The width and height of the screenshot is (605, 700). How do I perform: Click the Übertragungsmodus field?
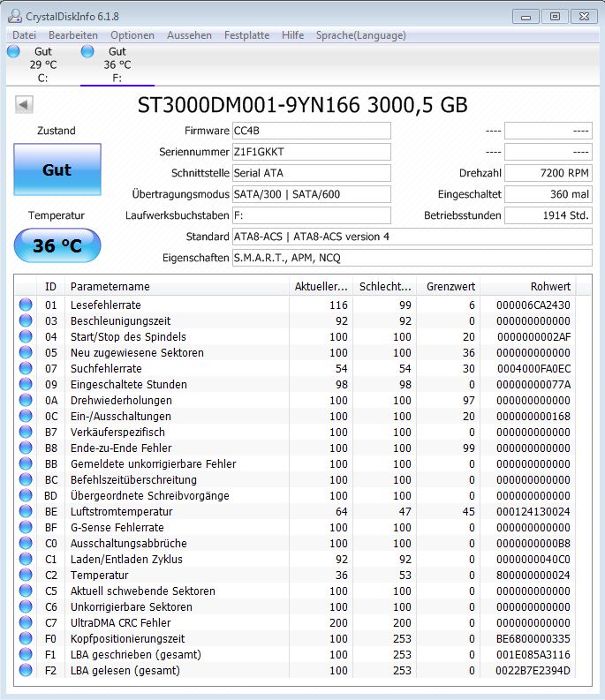[x=312, y=194]
